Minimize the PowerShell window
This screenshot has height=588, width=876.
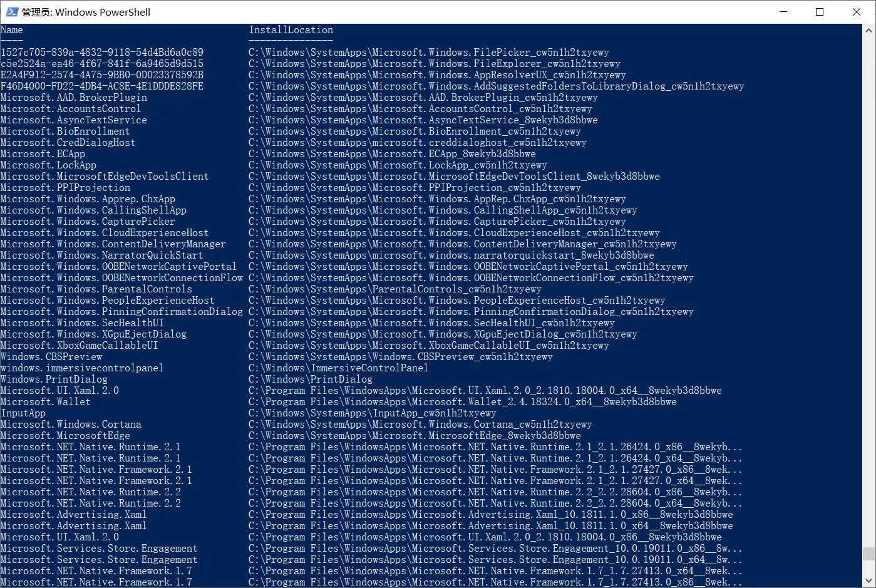click(784, 12)
